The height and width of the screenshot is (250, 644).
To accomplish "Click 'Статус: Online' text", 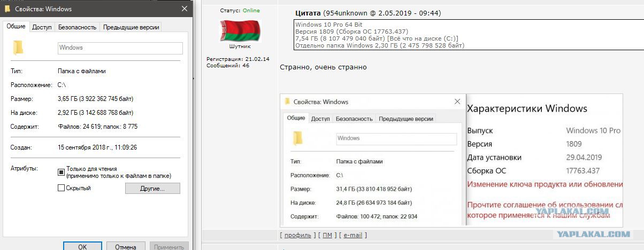I will [x=240, y=11].
